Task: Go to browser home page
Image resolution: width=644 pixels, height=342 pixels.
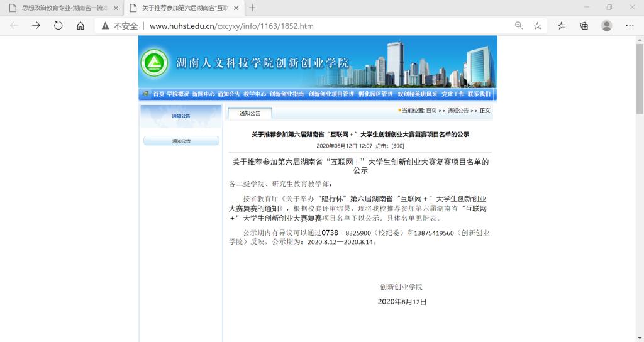Action: (80, 26)
